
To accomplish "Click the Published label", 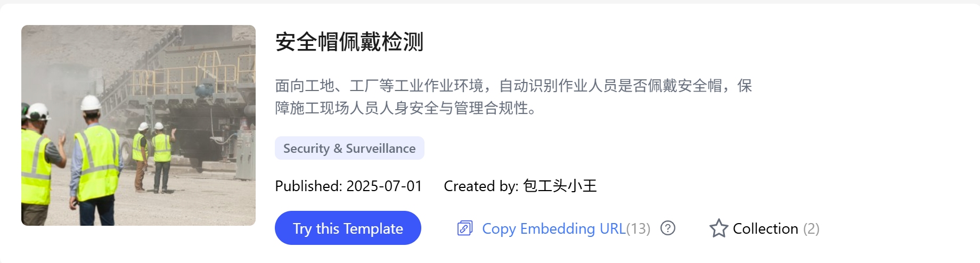I will point(308,186).
